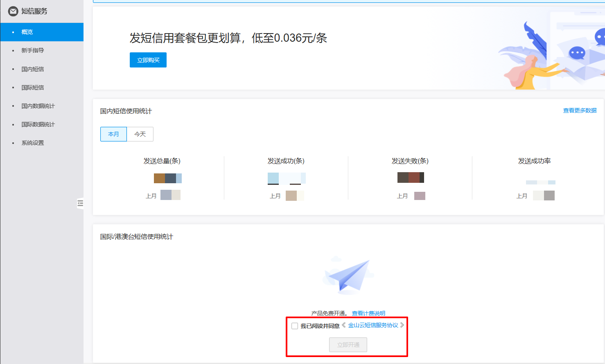605x364 pixels.
Task: Click the 上月 label under 发送成功率
Action: [522, 196]
